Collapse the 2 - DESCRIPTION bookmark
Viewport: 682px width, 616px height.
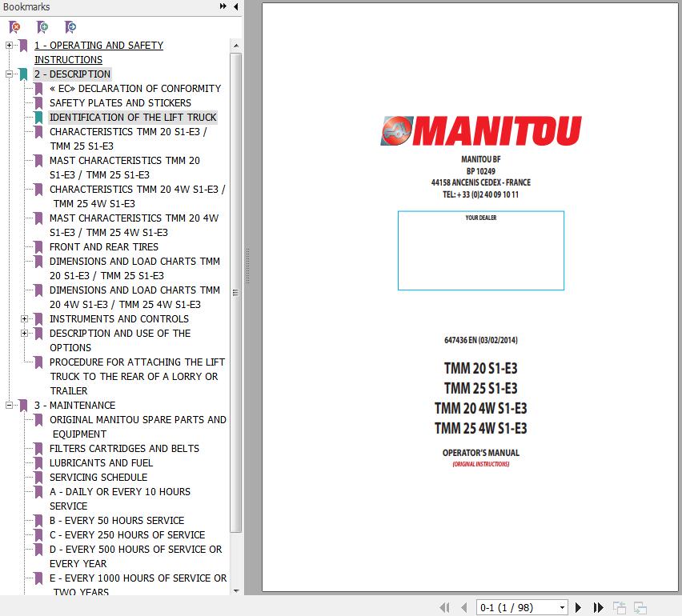coord(9,74)
